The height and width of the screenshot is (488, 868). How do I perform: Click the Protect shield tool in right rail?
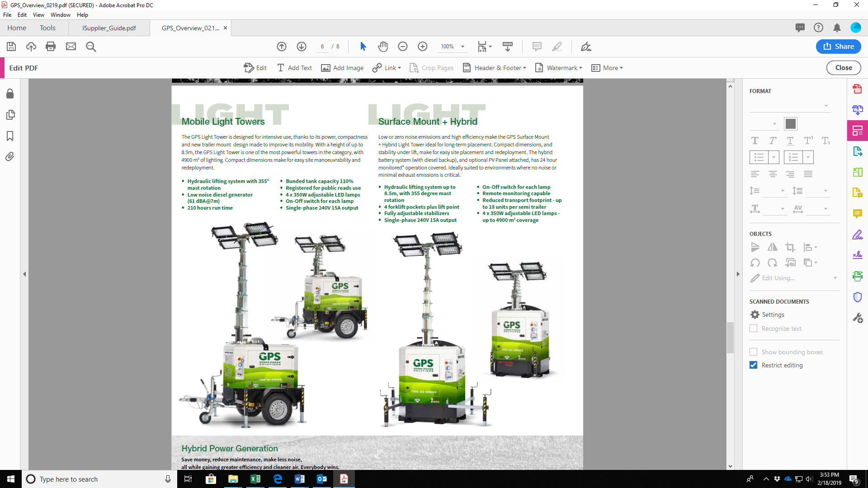point(857,297)
